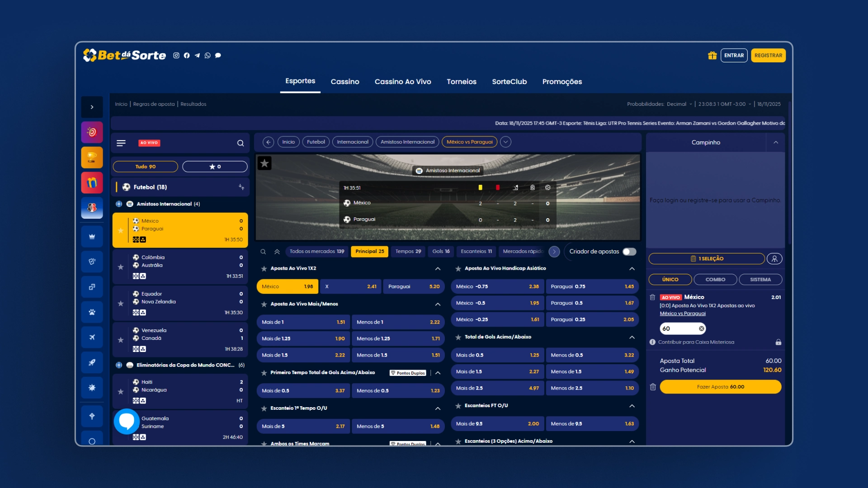Click the bet amount input field
The width and height of the screenshot is (868, 488).
click(x=678, y=328)
